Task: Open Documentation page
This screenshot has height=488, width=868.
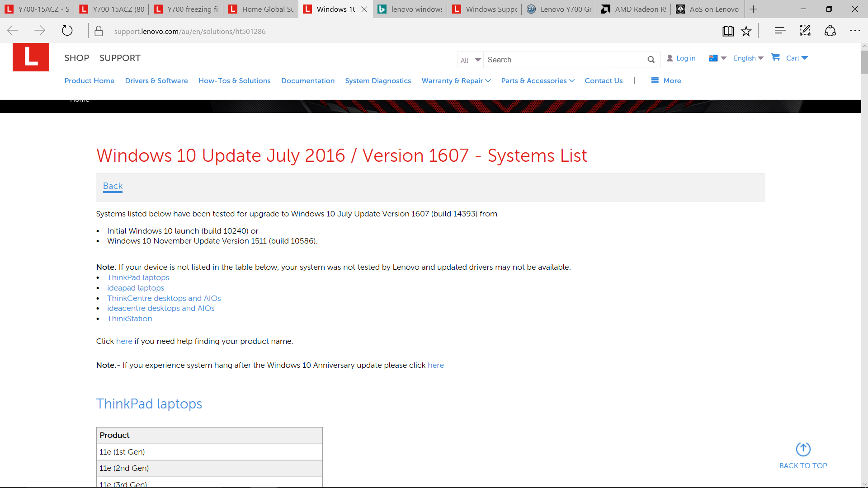Action: tap(308, 80)
